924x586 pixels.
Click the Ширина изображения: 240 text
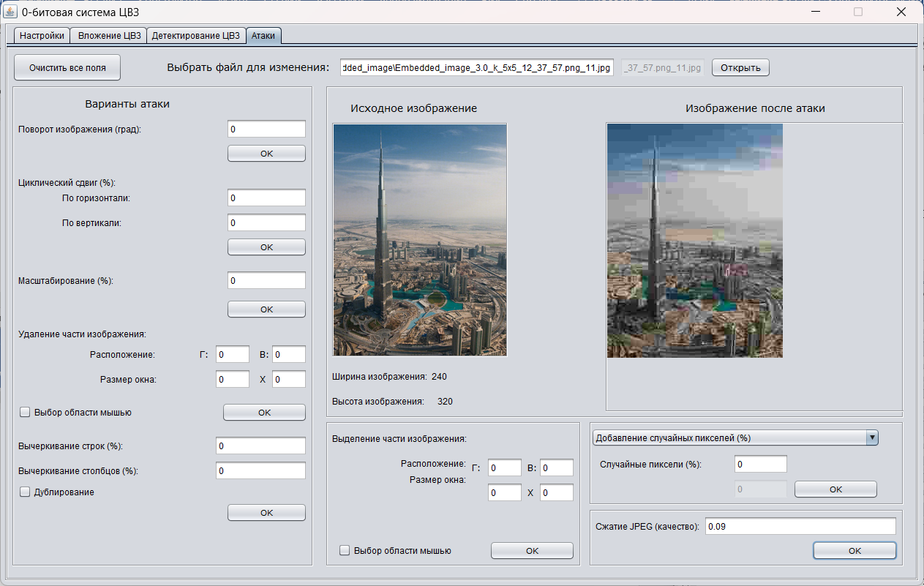pos(389,377)
